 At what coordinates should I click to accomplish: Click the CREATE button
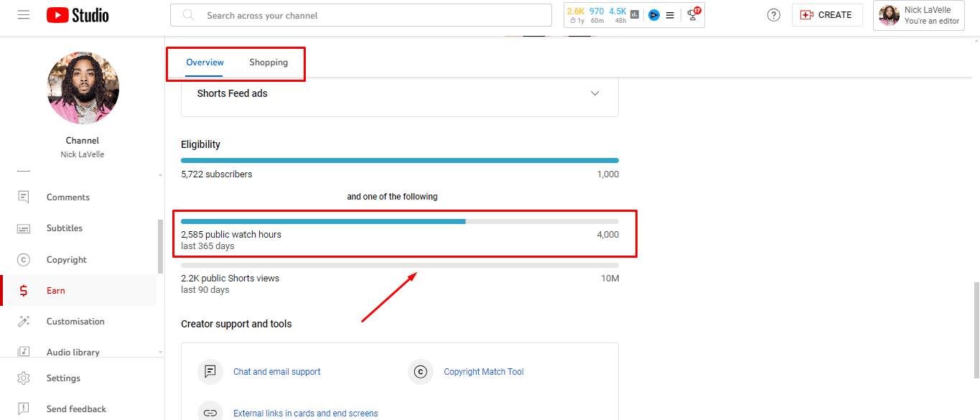827,15
